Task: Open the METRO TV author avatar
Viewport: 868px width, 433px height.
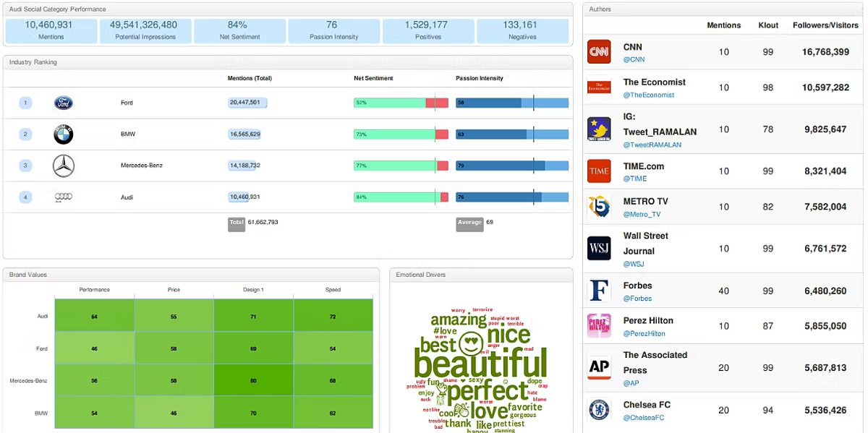Action: (599, 207)
